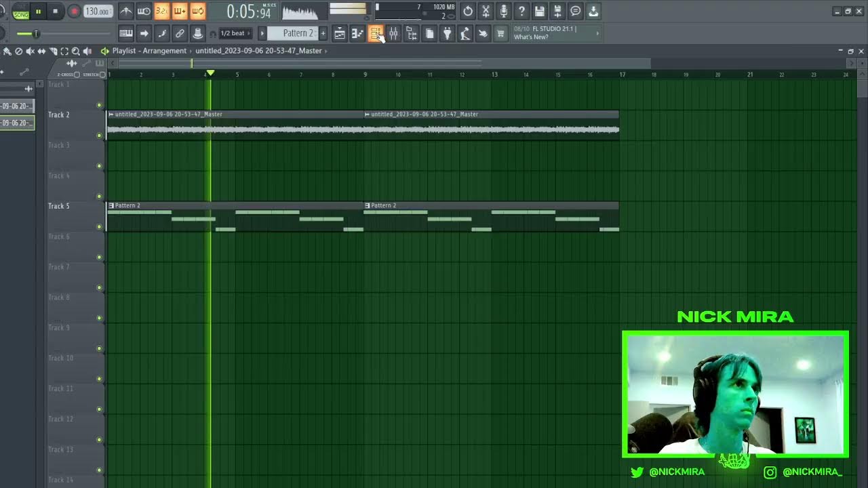This screenshot has width=868, height=488.
Task: Stop playback with the stop button
Action: [x=56, y=12]
